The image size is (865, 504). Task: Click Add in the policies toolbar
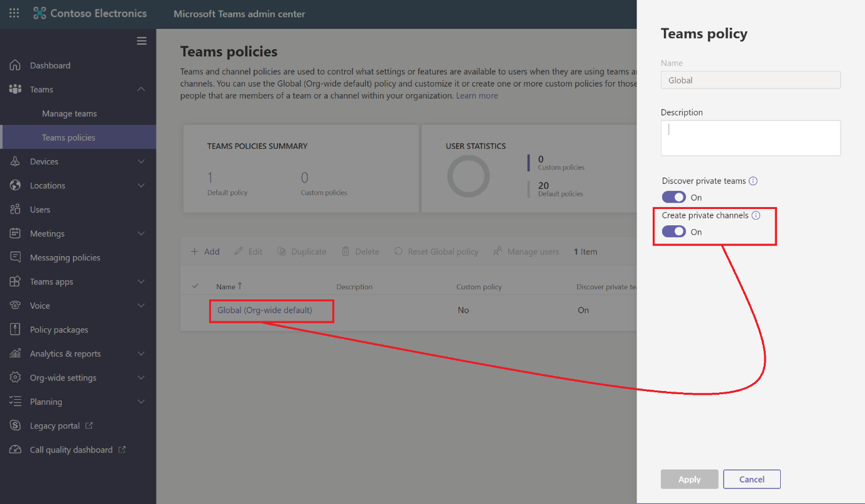pyautogui.click(x=205, y=252)
